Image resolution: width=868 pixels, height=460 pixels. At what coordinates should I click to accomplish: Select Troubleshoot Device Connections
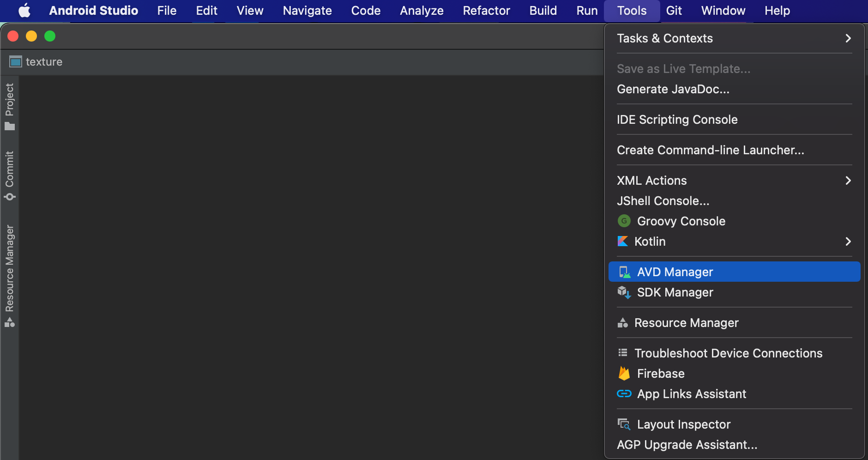pos(734,353)
